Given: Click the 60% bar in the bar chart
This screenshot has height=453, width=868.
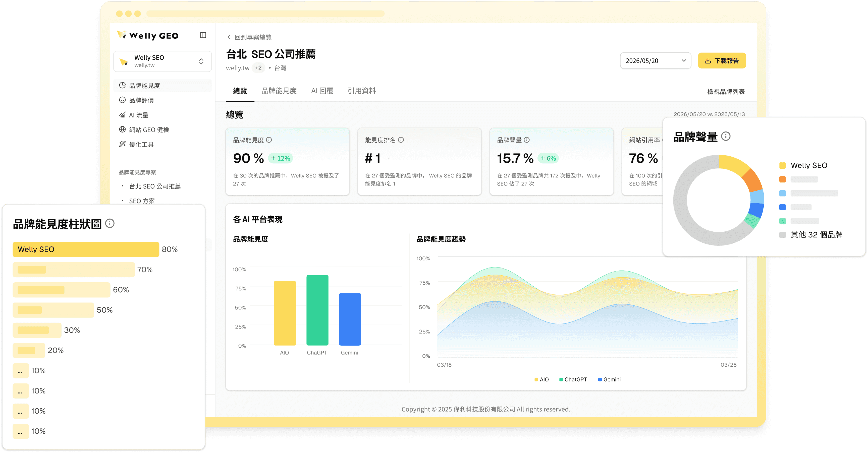Looking at the screenshot, I should pyautogui.click(x=61, y=290).
